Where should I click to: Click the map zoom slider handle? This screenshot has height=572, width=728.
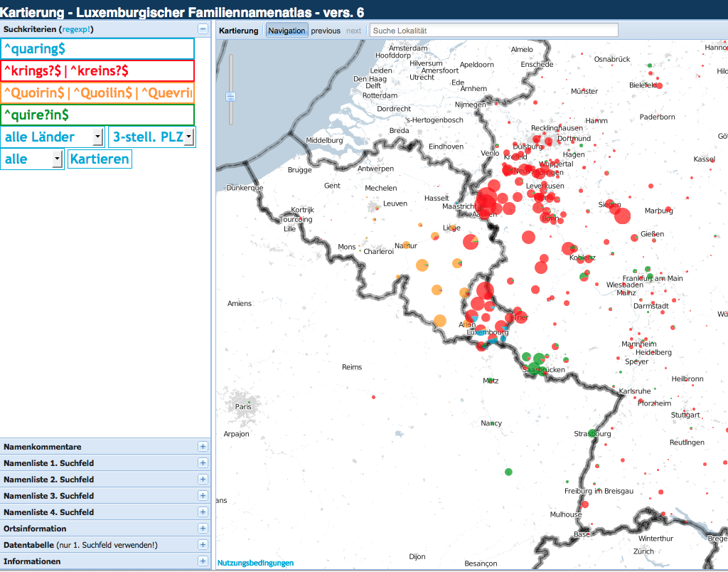[x=230, y=97]
